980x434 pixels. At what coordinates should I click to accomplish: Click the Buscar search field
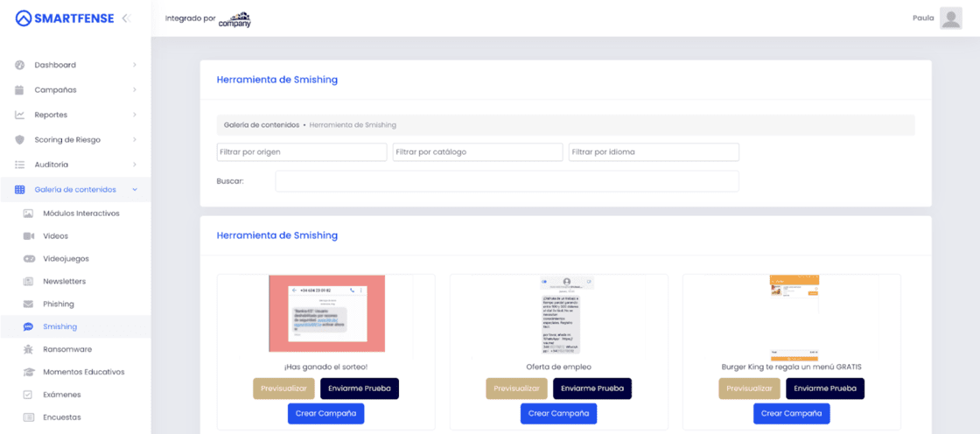click(507, 181)
